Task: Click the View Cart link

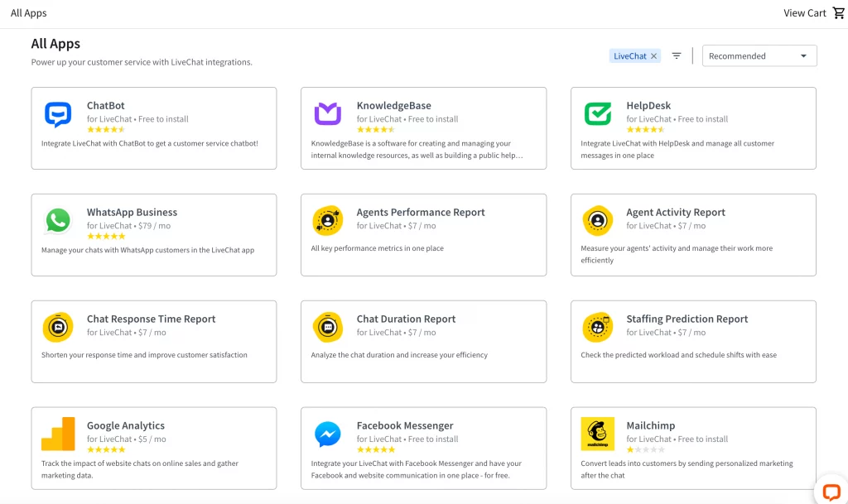Action: (805, 13)
